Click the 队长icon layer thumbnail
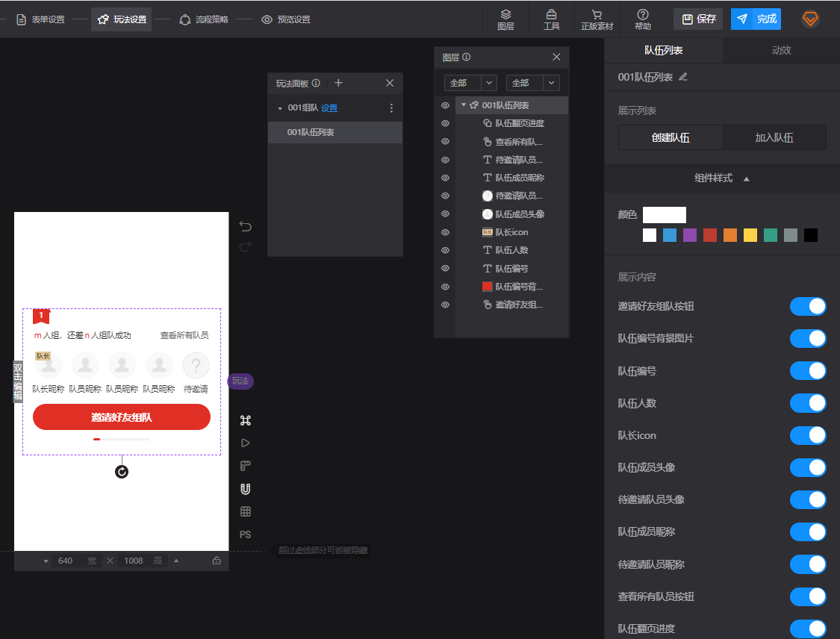 [x=487, y=232]
